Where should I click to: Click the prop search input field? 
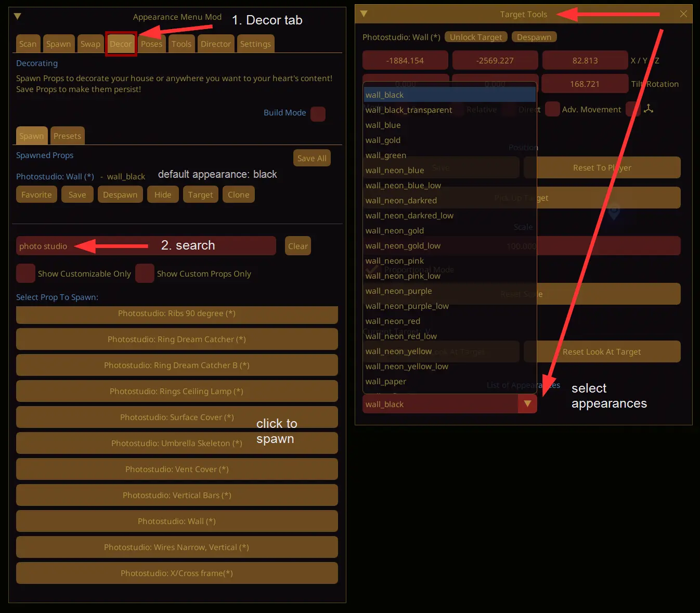tap(146, 246)
